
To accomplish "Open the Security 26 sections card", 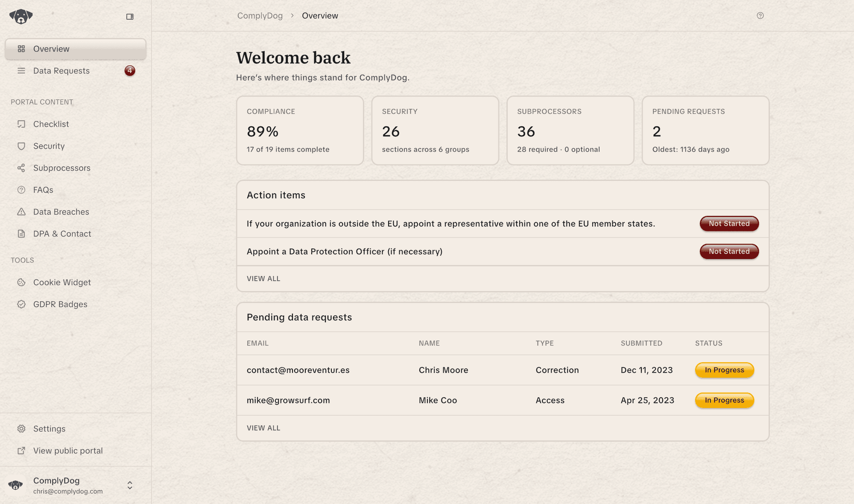I will tap(435, 131).
